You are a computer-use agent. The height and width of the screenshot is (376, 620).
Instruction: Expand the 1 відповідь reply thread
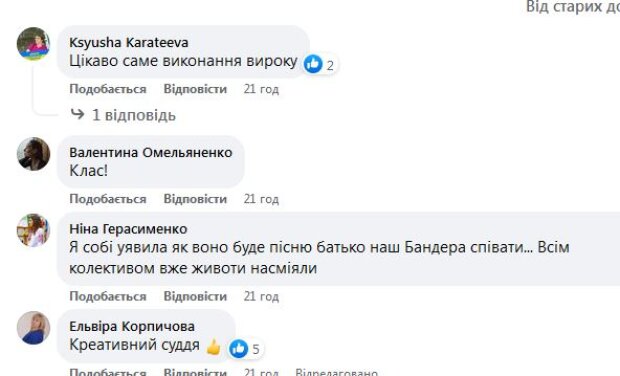point(134,115)
